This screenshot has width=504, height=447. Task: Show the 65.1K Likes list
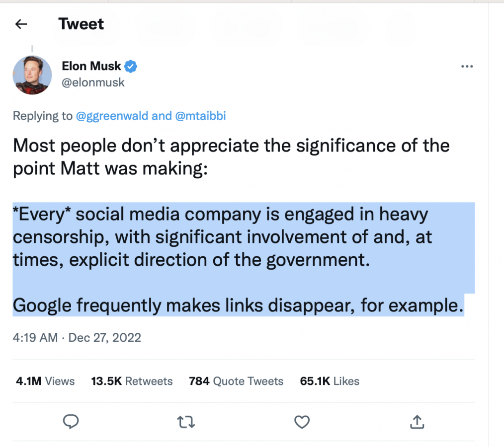(330, 381)
